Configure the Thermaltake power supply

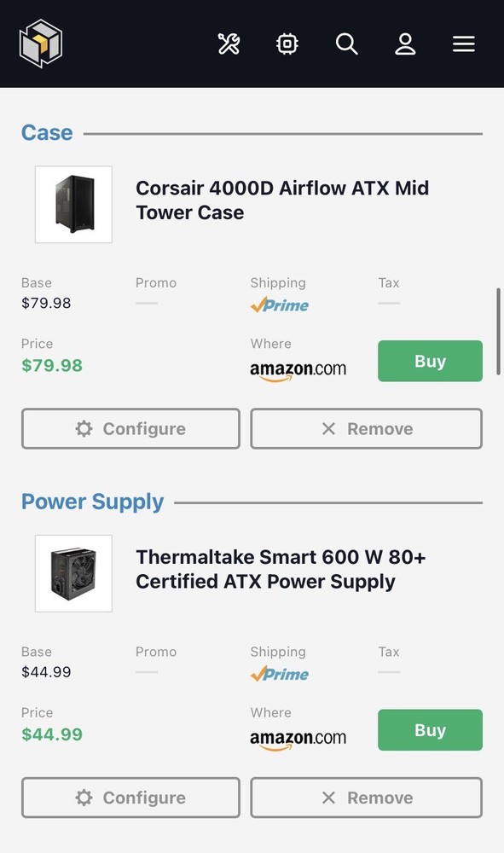[x=130, y=797]
